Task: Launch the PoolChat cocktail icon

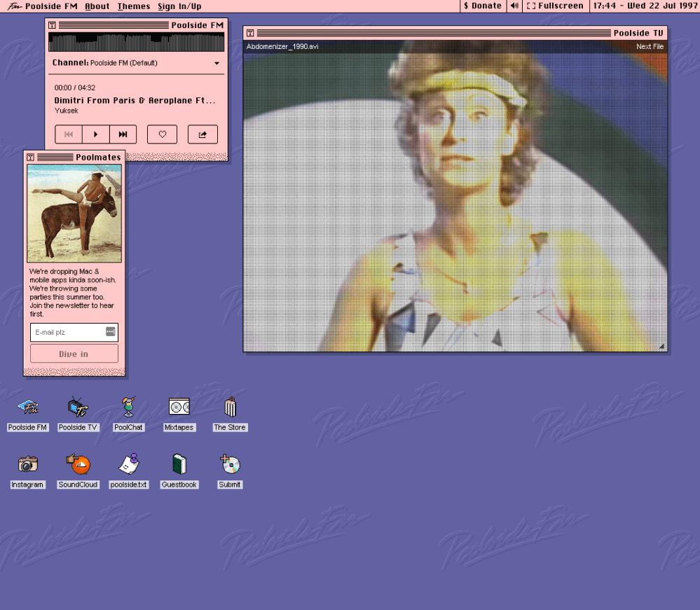Action: click(x=128, y=407)
